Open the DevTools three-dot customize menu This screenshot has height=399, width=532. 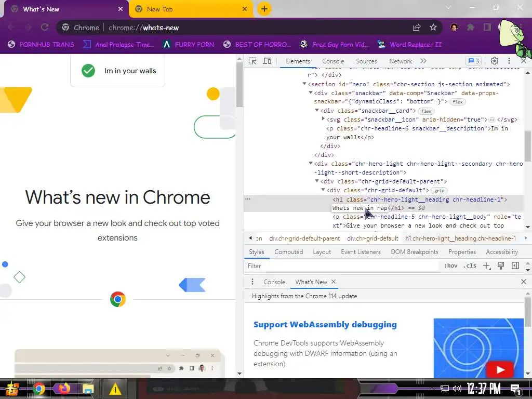509,61
